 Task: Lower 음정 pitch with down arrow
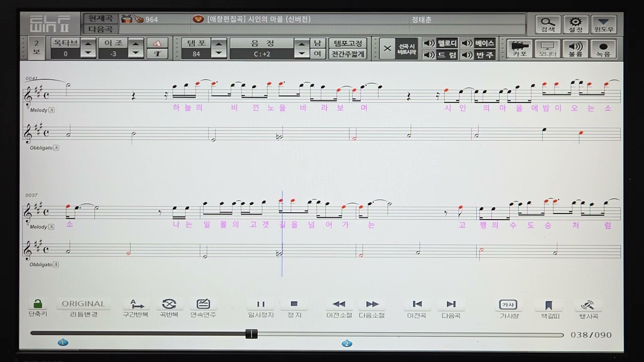tap(301, 54)
